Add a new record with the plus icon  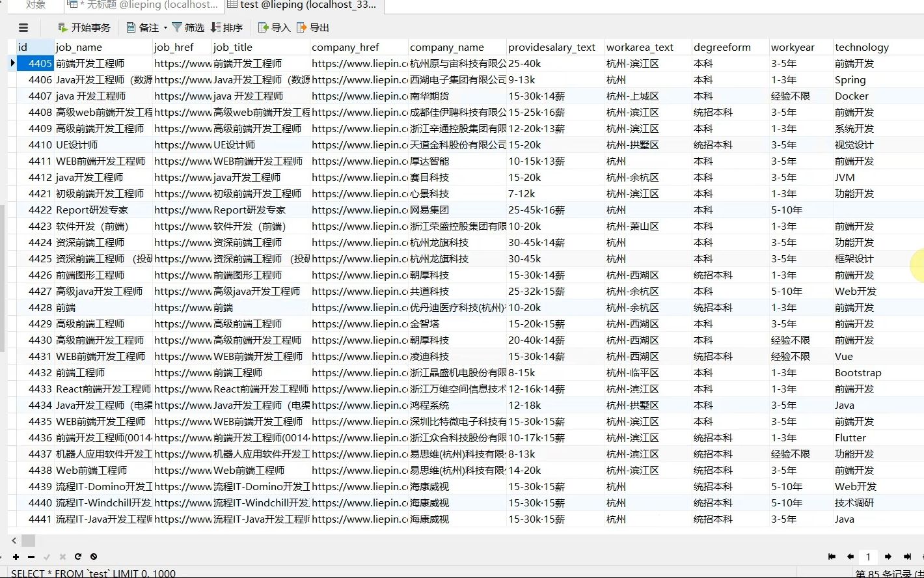[x=16, y=557]
